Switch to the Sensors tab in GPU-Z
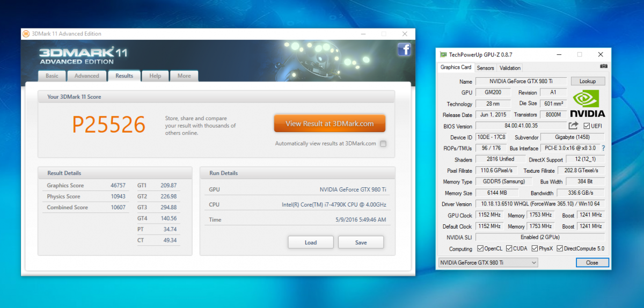The height and width of the screenshot is (308, 644). click(486, 68)
